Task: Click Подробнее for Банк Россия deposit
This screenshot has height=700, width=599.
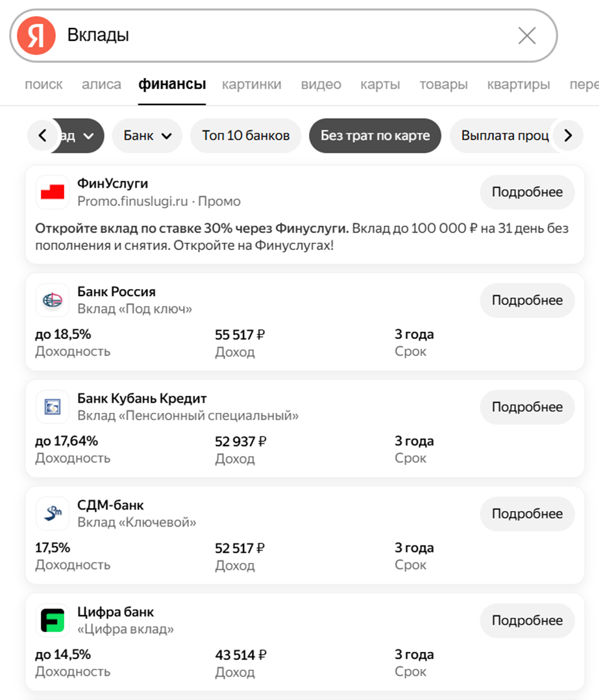Action: [x=527, y=301]
